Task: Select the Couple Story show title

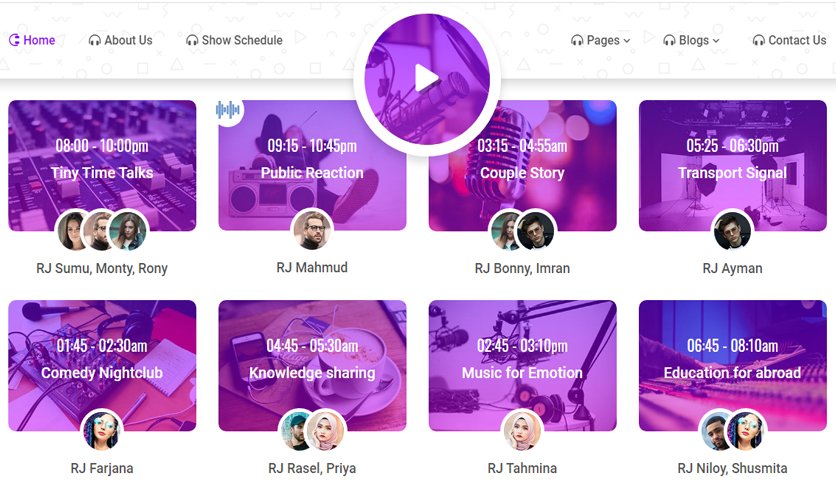Action: (522, 173)
